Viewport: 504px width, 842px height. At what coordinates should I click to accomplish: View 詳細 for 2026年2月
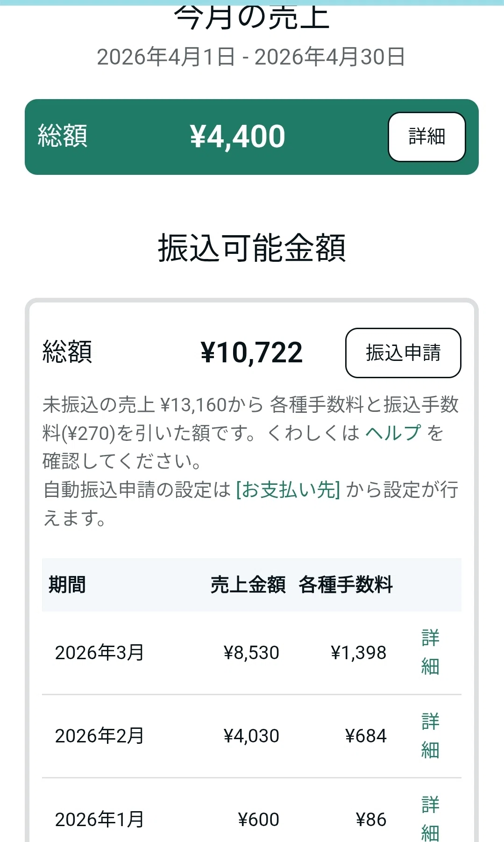tap(430, 736)
